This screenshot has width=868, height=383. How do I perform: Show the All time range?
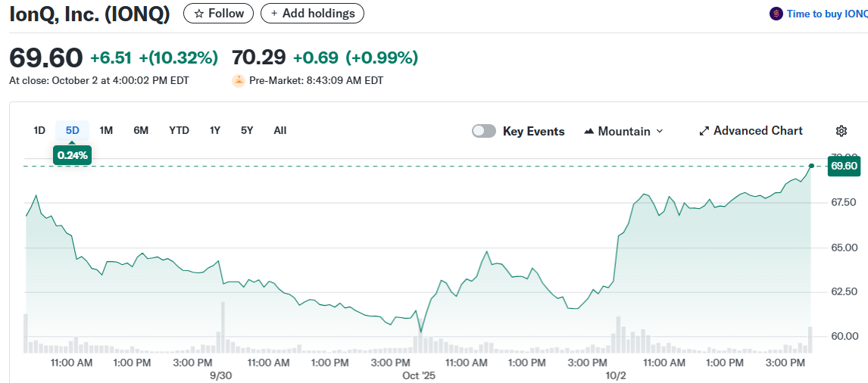(280, 130)
